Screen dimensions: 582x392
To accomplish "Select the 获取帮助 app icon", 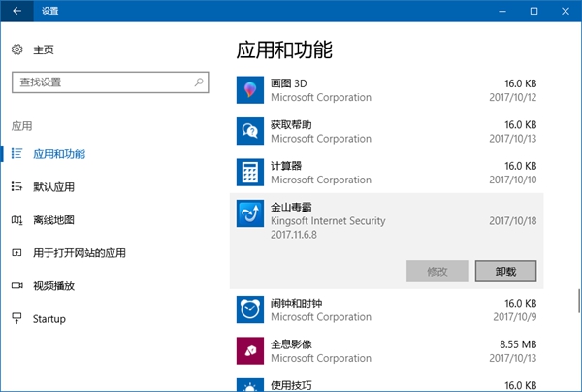I will (x=250, y=131).
